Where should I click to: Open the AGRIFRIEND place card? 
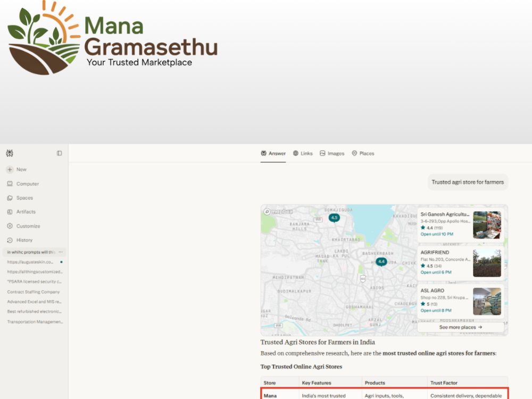pyautogui.click(x=460, y=263)
